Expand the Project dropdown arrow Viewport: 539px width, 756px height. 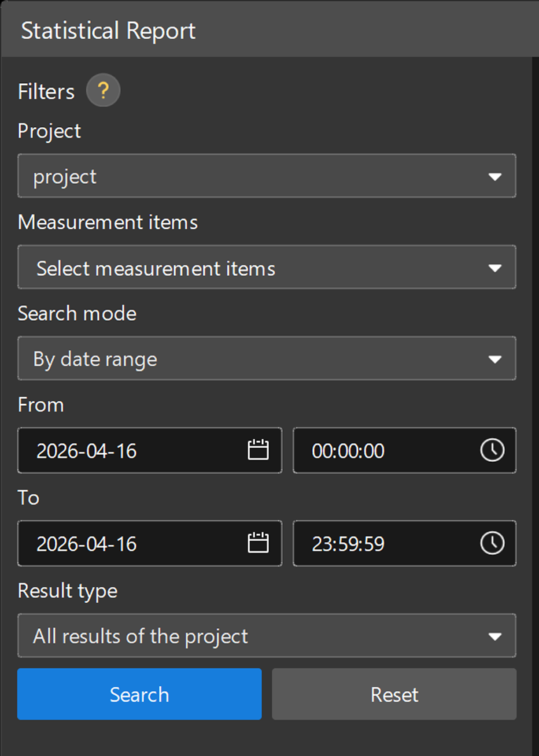(x=495, y=177)
